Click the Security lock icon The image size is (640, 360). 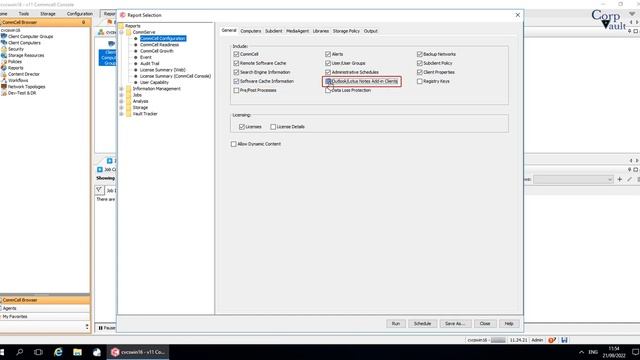[x=4, y=49]
